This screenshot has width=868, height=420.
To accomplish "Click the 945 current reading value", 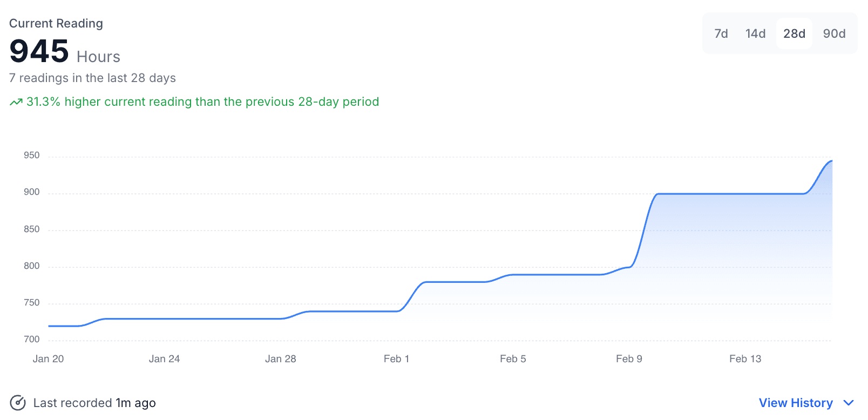I will click(x=39, y=51).
